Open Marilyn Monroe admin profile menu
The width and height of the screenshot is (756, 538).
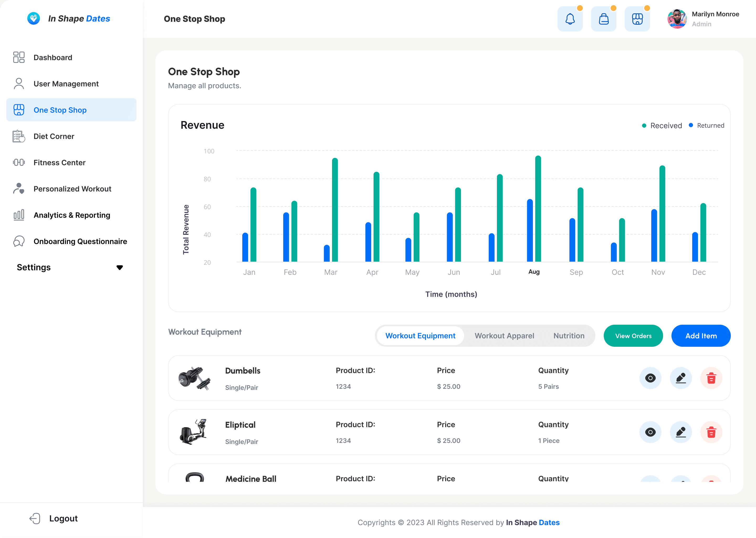703,19
